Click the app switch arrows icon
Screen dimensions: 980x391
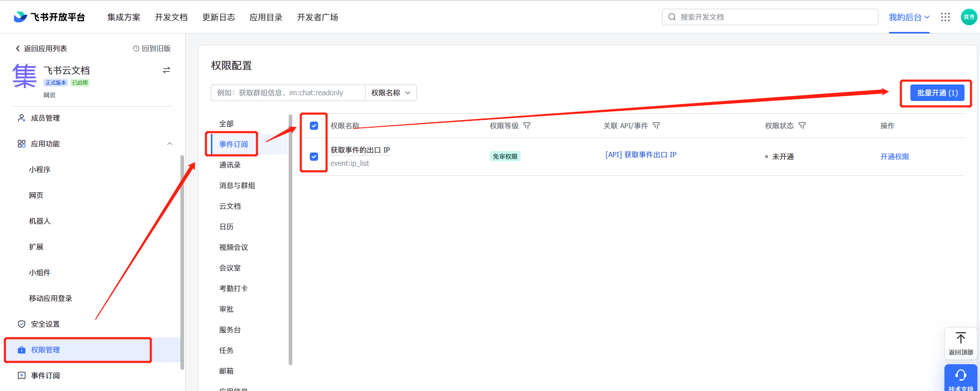click(167, 70)
